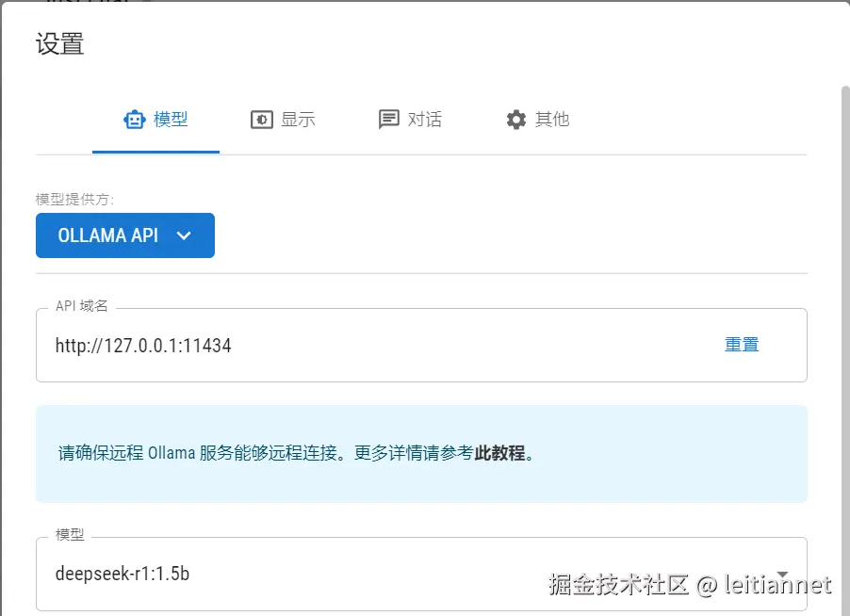Click the 重置 link to reset API host
The height and width of the screenshot is (616, 850).
[742, 345]
